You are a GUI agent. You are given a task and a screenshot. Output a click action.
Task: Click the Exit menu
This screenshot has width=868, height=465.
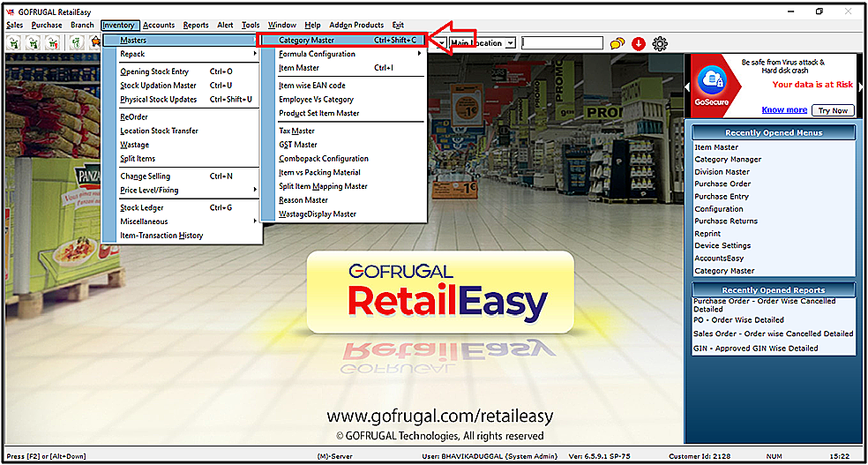[398, 25]
